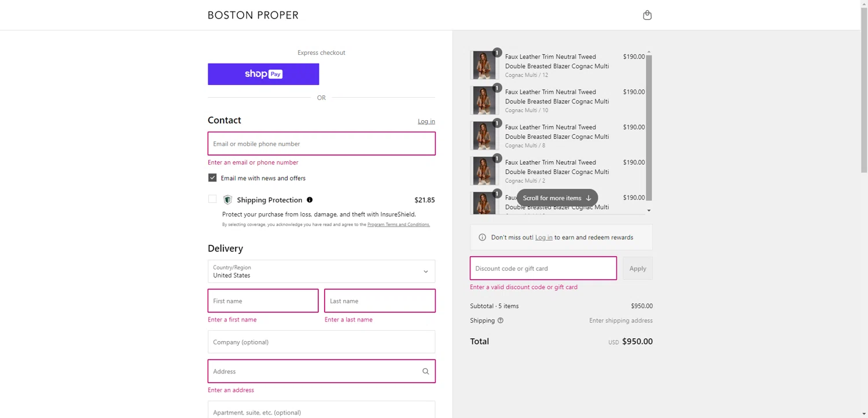Click the Apply discount button
The image size is (868, 418).
point(638,268)
